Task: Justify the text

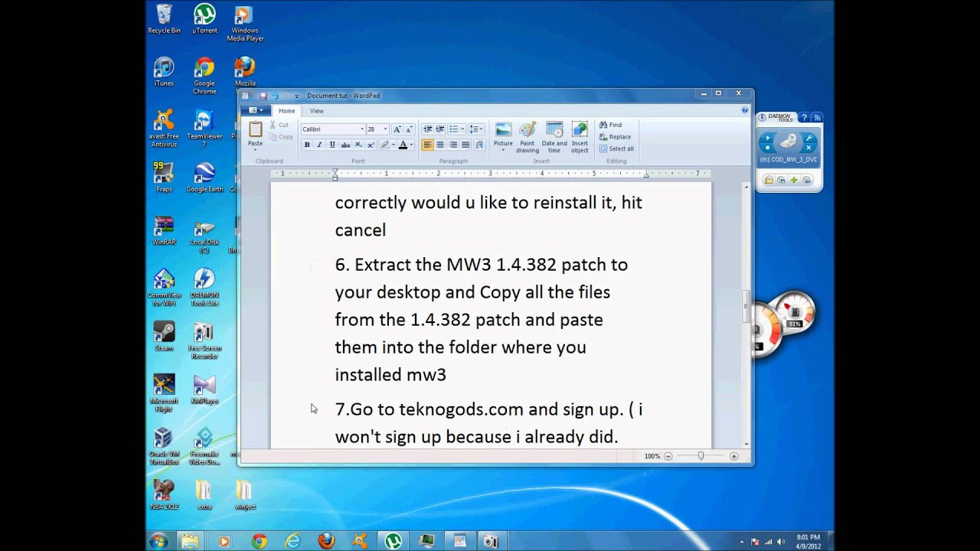Action: click(x=465, y=145)
